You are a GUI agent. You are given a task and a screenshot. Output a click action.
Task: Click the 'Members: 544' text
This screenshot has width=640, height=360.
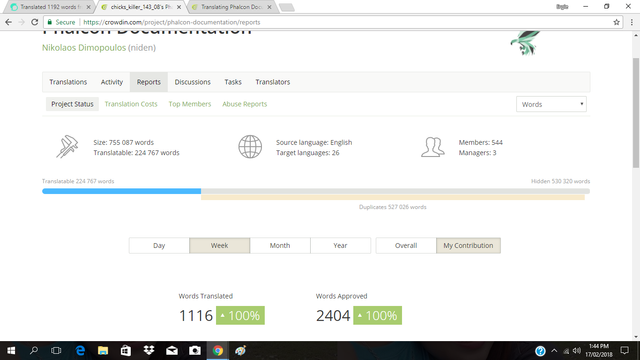(x=480, y=142)
